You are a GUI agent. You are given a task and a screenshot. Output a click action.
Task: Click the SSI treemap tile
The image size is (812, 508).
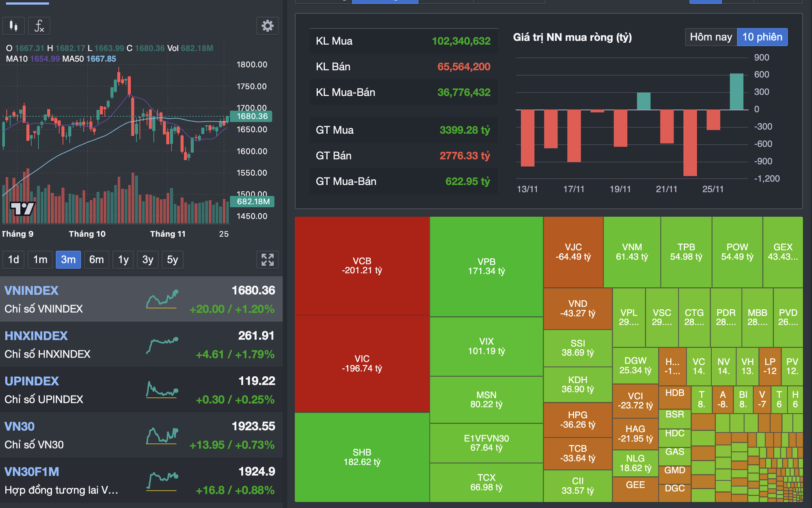point(578,348)
